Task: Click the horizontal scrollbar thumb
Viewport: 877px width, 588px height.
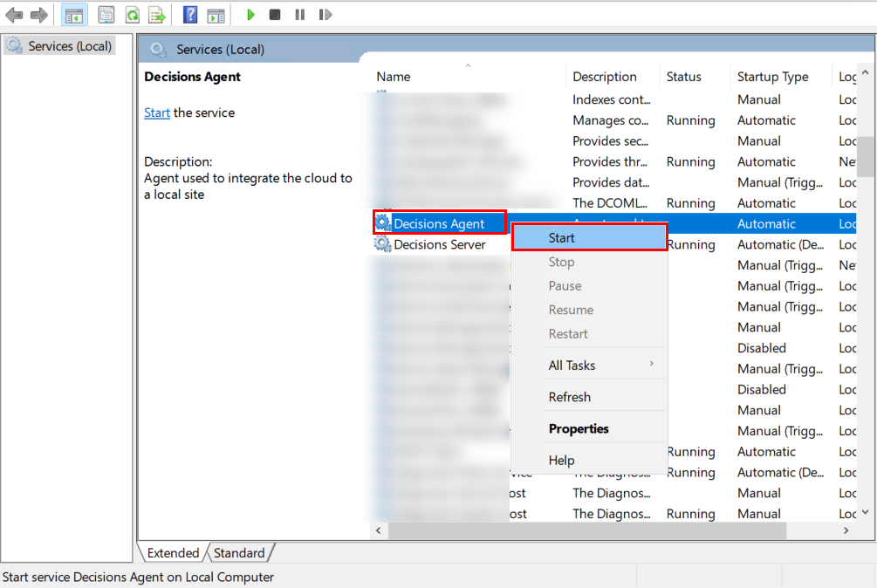Action: pos(586,530)
